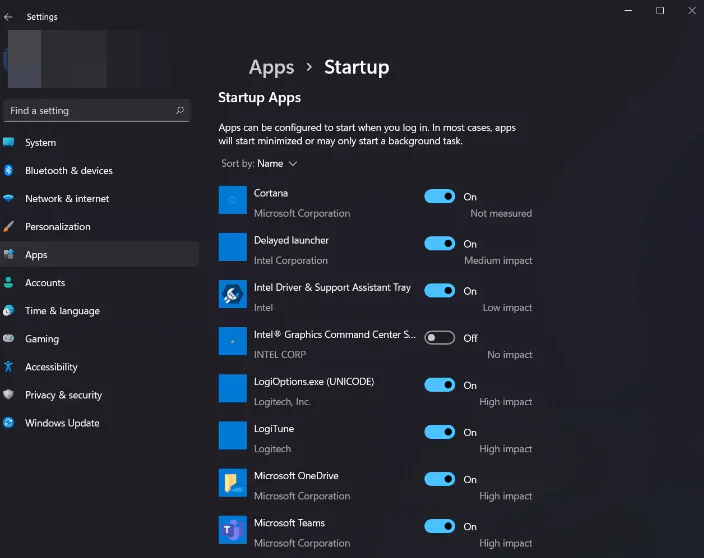Click the search magnifier icon
This screenshot has height=558, width=704.
[180, 111]
